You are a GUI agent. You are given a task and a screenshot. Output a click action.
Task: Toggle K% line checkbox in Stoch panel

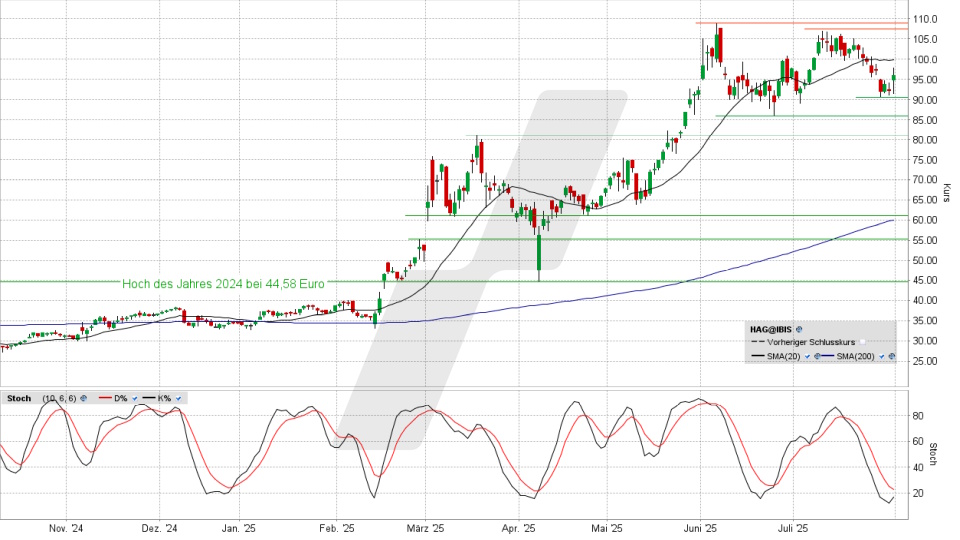179,399
